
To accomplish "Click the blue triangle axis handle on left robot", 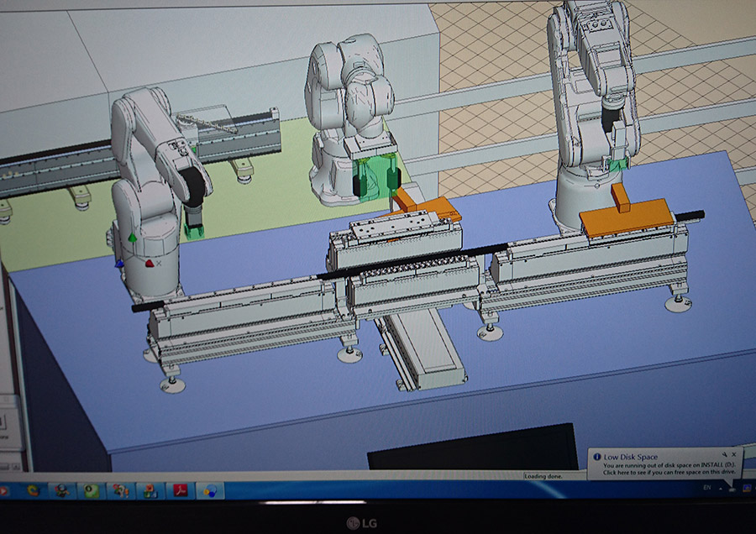I will 120,263.
